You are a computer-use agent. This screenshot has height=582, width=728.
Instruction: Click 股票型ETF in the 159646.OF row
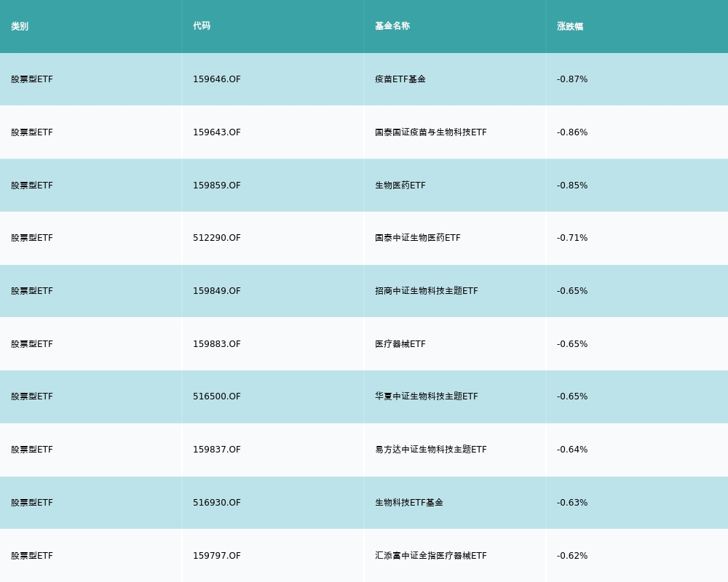pos(32,79)
